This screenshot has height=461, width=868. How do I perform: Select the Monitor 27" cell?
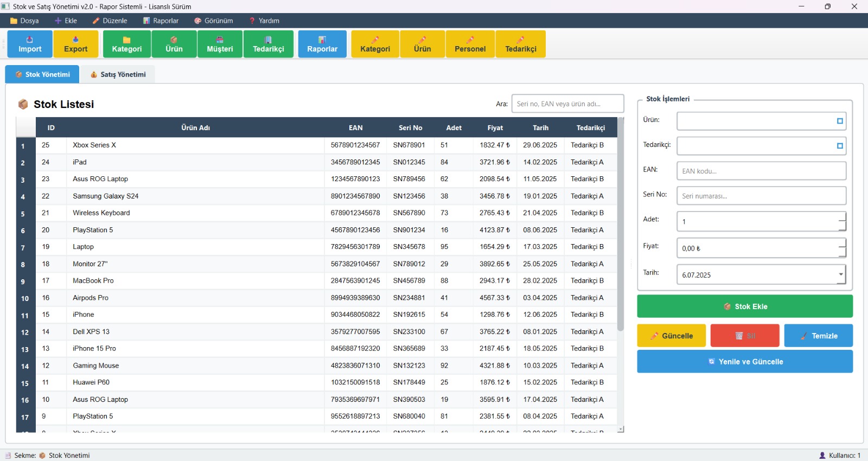195,264
